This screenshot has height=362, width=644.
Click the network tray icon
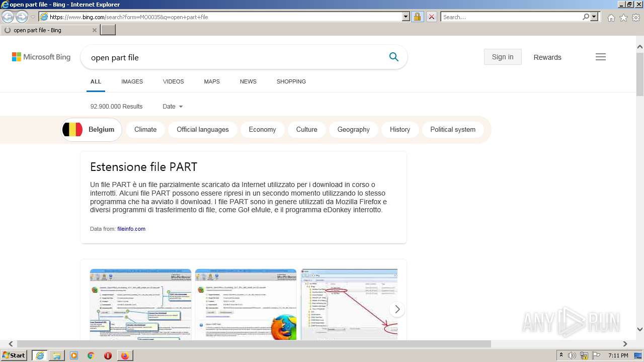(584, 355)
